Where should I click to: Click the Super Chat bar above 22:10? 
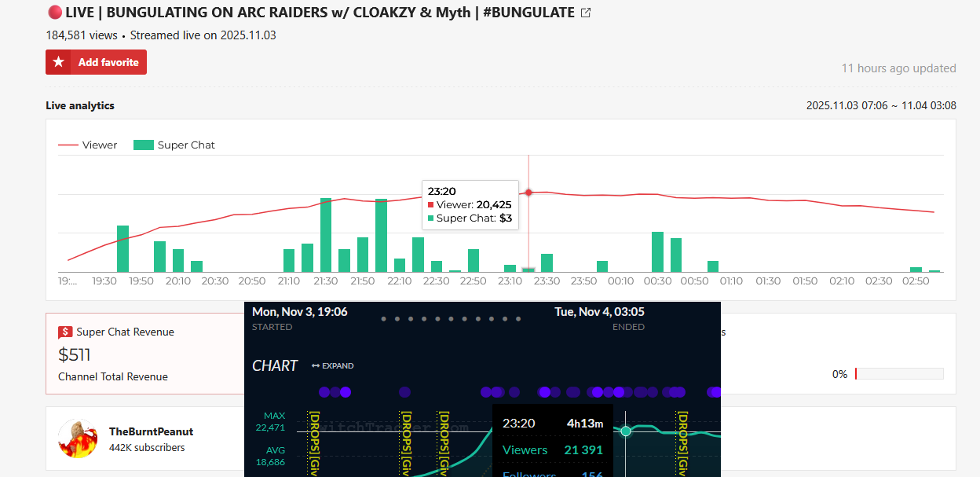pyautogui.click(x=400, y=265)
